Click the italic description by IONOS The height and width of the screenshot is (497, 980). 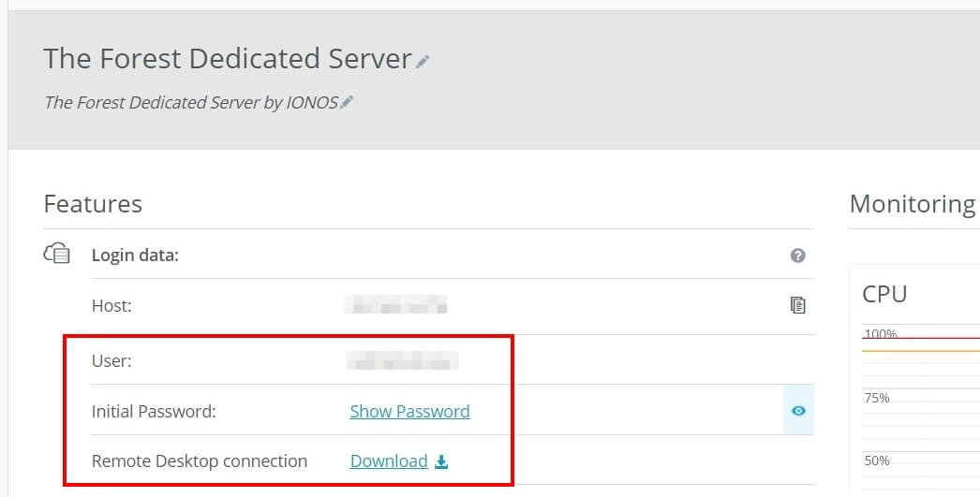pyautogui.click(x=191, y=102)
